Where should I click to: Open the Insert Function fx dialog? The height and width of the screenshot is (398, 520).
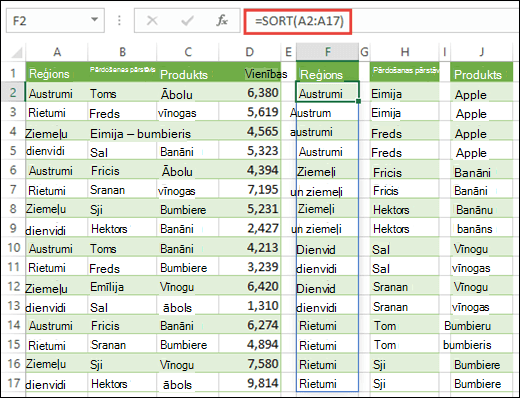[x=222, y=21]
